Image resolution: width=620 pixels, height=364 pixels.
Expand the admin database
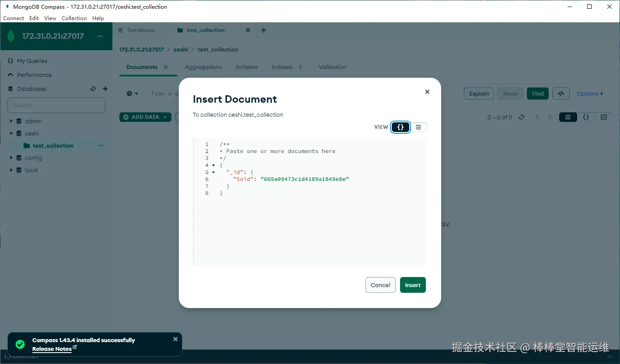coord(11,121)
